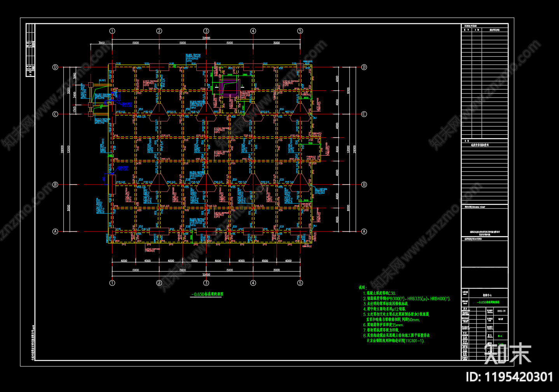The height and width of the screenshot is (392, 559).
Task: Click note 1 about C30 concrete grade
Action: click(x=379, y=293)
